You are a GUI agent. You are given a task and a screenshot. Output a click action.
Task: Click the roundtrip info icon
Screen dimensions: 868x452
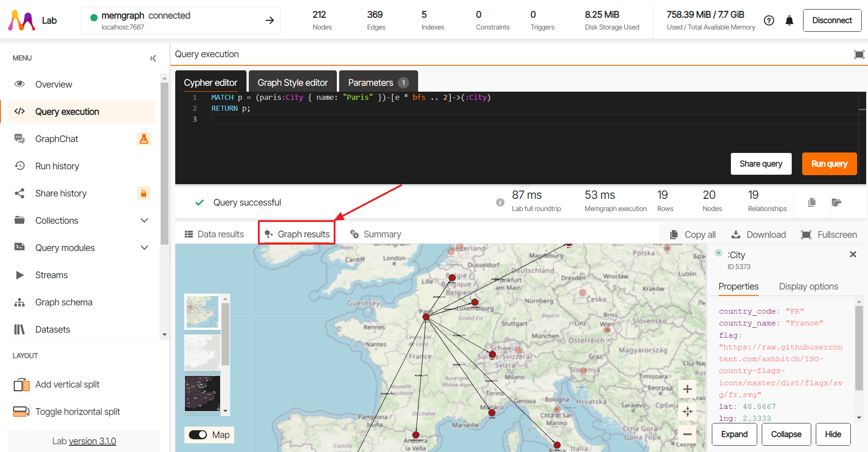pyautogui.click(x=500, y=202)
